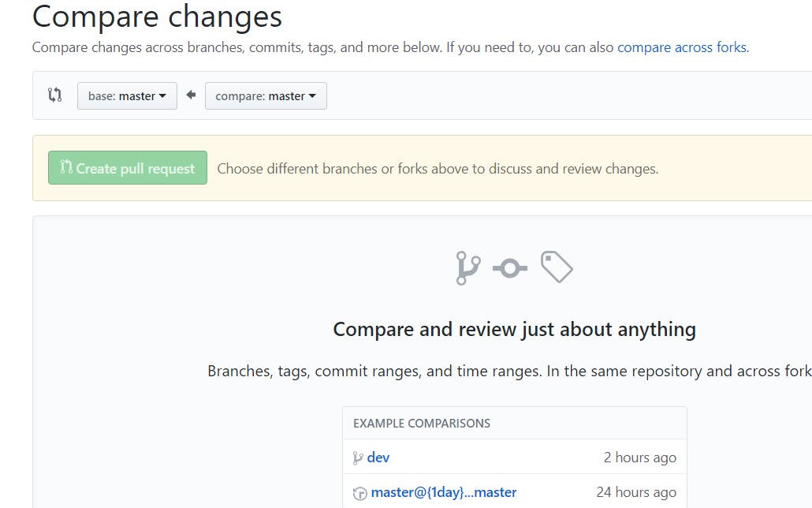Image resolution: width=812 pixels, height=508 pixels.
Task: Open master@{1day}...master comparison link
Action: coord(444,492)
